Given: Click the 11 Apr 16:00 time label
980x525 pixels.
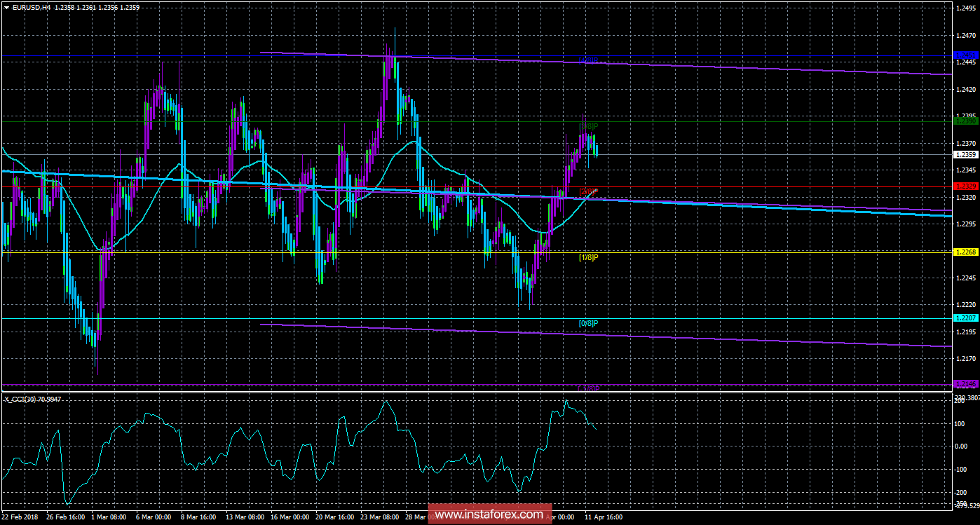Looking at the screenshot, I should pyautogui.click(x=602, y=517).
